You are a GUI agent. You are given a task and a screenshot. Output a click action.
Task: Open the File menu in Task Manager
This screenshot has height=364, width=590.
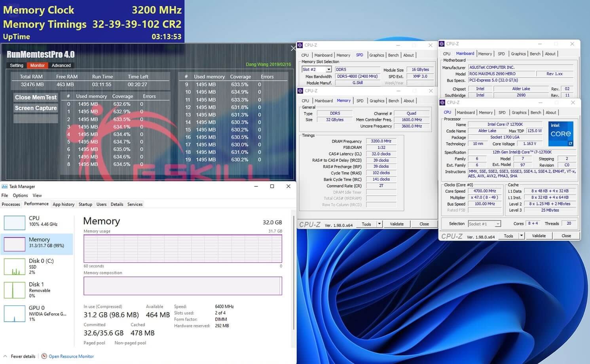[5, 195]
